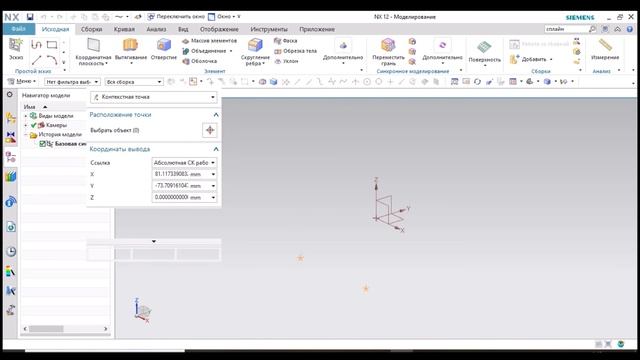Click Переключить окно switch window button
This screenshot has width=640, height=360.
pos(176,17)
